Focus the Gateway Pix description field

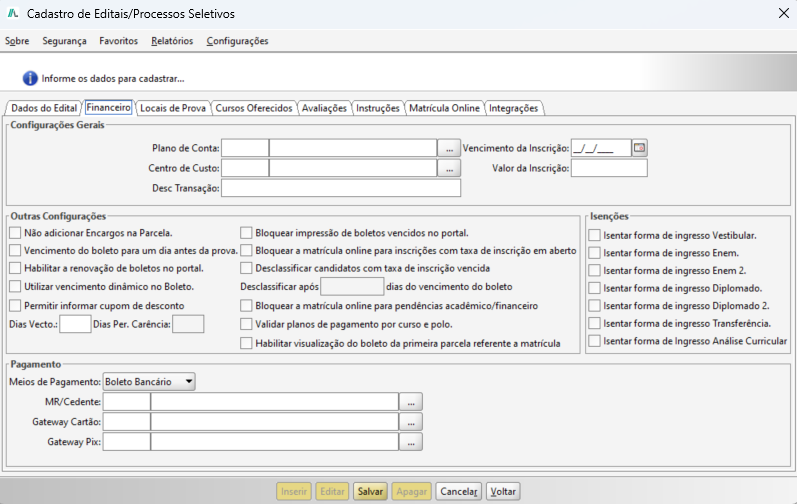[x=274, y=442]
